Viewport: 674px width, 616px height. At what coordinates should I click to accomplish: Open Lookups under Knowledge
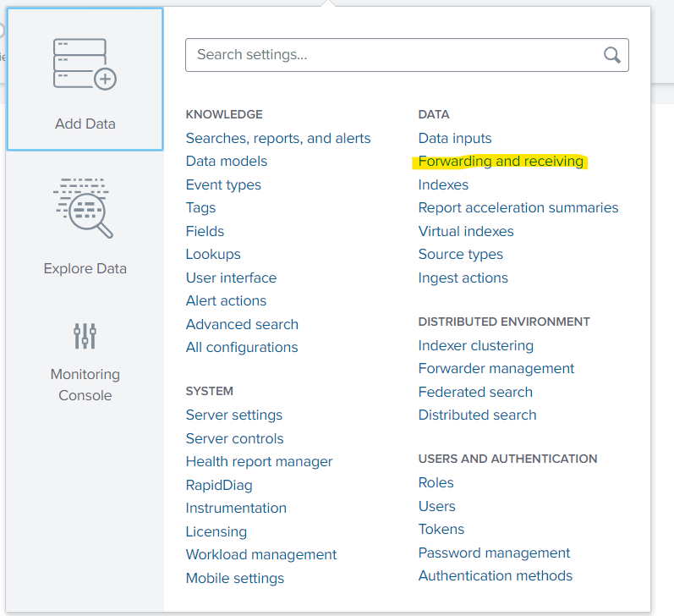tap(213, 255)
